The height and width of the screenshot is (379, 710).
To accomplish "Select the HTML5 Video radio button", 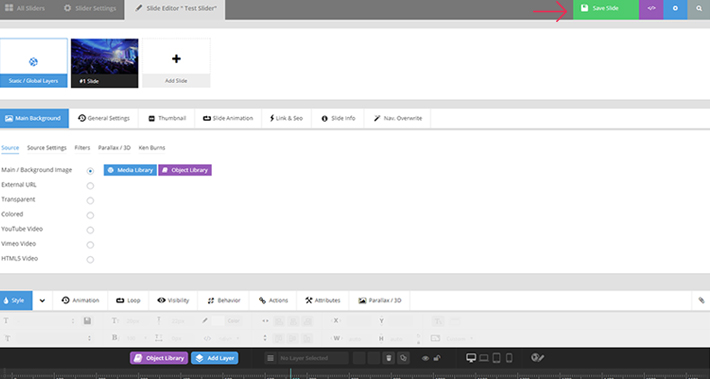I will [x=90, y=259].
